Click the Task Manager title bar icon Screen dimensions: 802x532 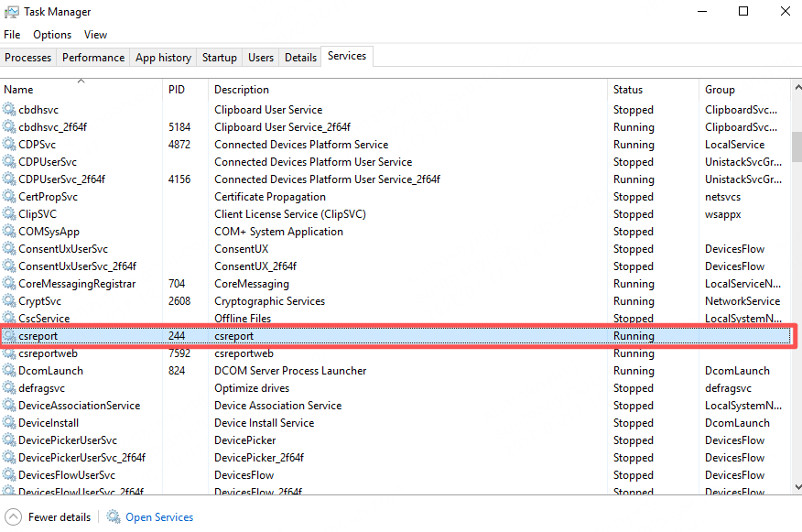click(x=11, y=12)
